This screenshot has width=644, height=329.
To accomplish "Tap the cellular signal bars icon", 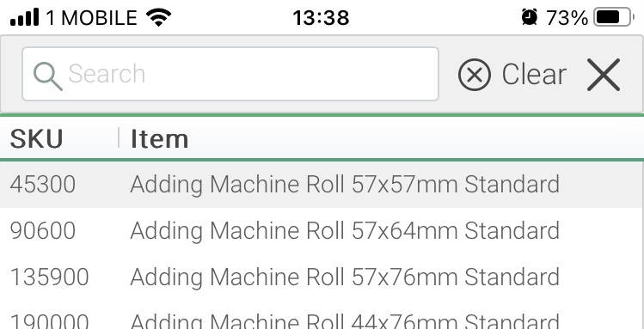I will click(25, 17).
